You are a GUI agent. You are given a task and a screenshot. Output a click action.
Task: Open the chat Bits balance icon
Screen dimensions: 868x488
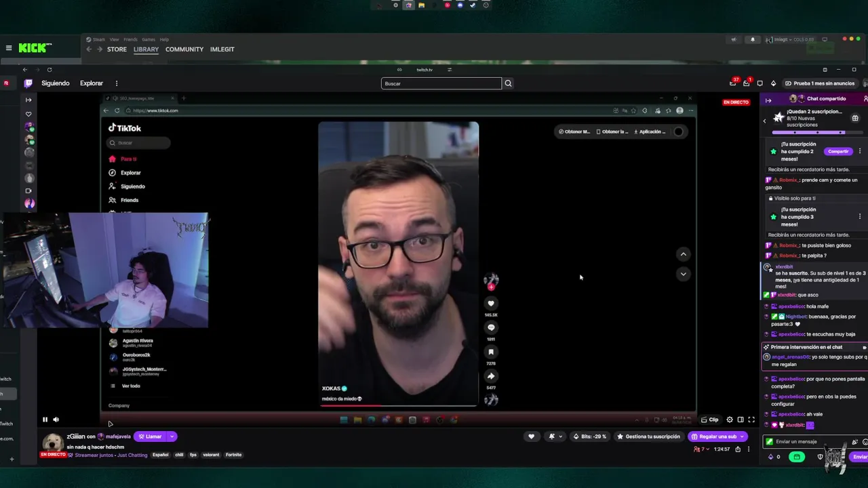(770, 457)
